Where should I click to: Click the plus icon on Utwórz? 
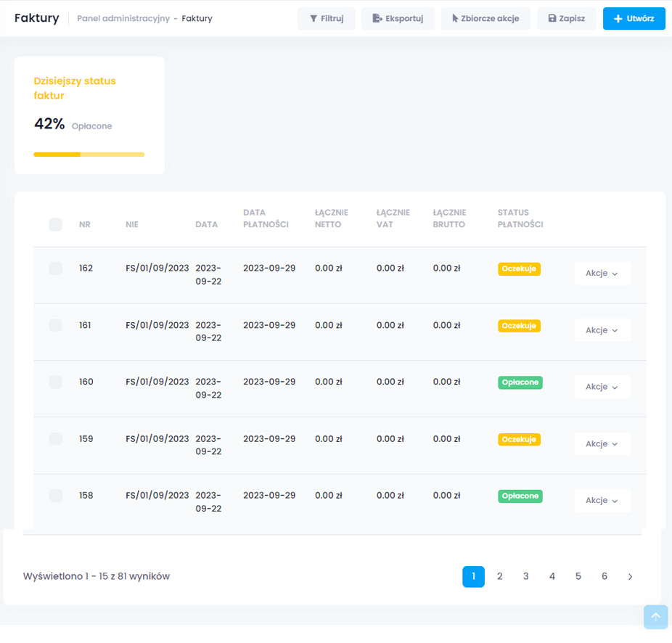point(618,19)
